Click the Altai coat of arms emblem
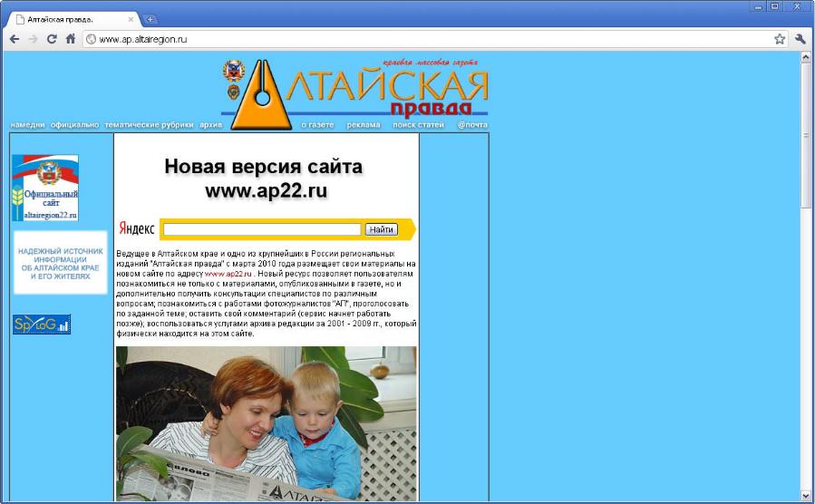The image size is (815, 504). [x=234, y=71]
